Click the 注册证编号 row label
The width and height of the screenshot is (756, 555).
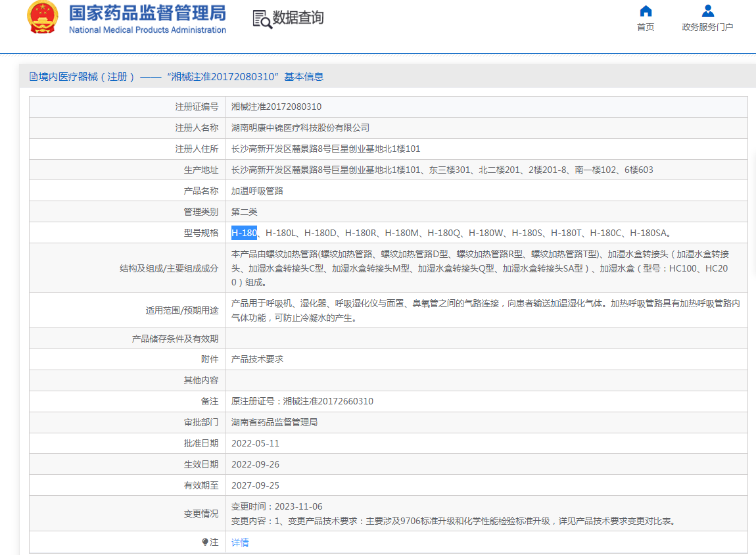[x=197, y=107]
